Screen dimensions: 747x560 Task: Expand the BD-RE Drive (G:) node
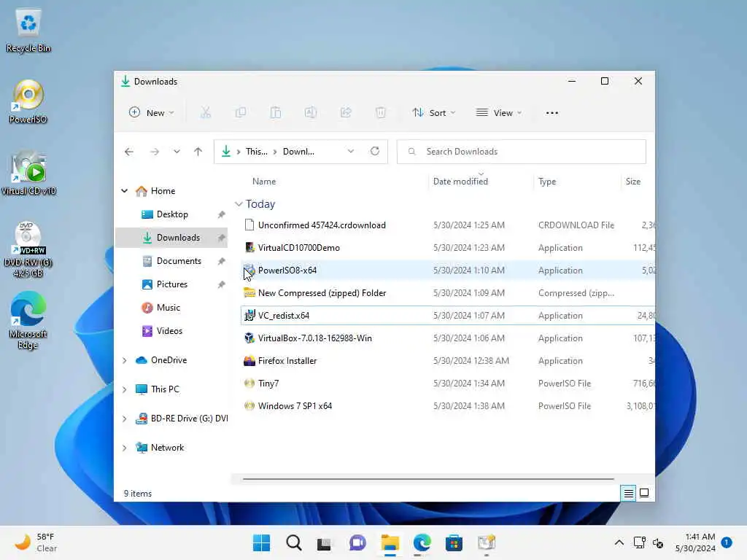[x=124, y=419]
